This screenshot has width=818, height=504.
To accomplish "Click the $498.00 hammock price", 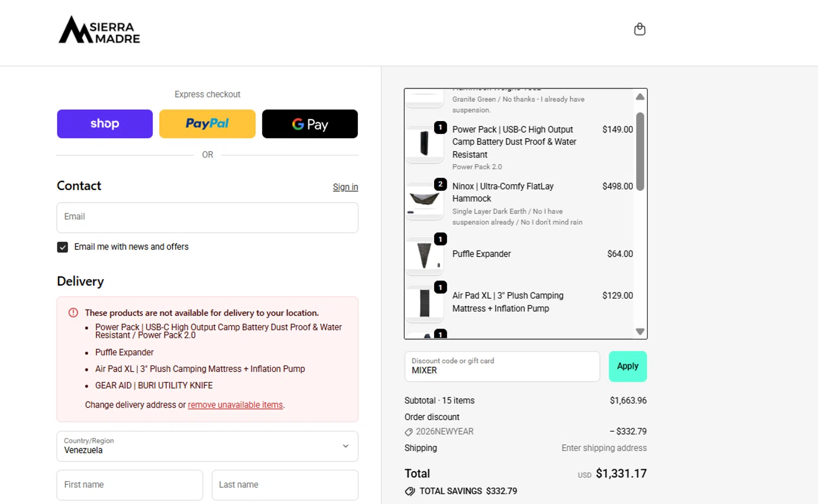I will (x=617, y=186).
